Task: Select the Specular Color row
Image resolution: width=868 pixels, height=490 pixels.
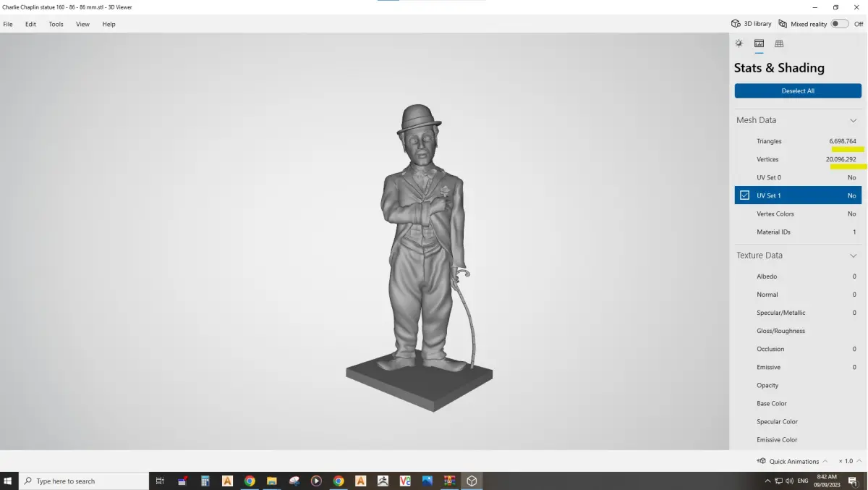Action: 798,421
